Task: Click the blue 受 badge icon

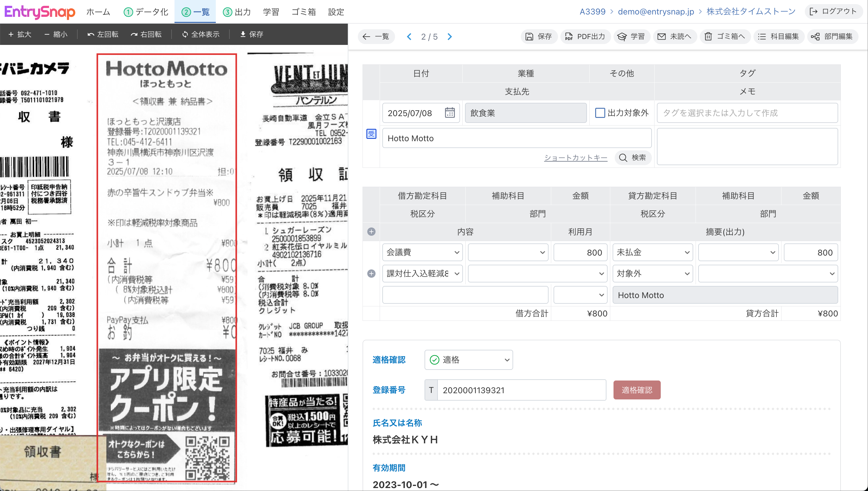Action: pos(371,134)
